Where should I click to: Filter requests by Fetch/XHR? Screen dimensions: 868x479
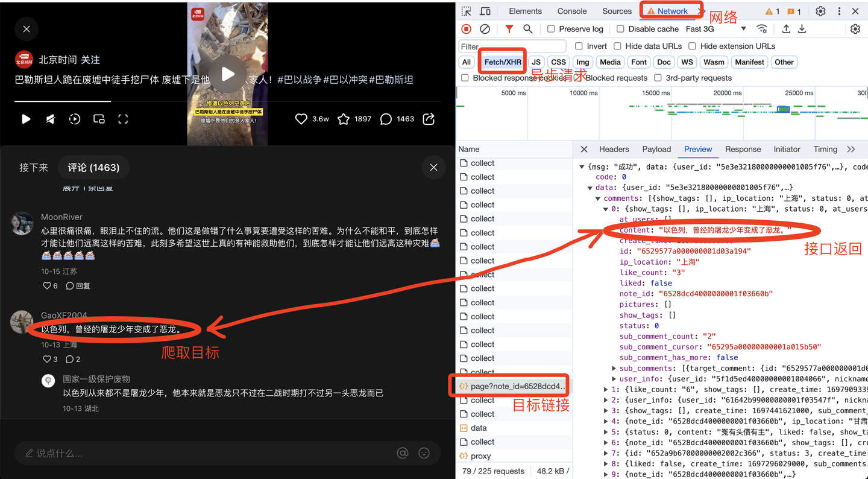503,62
